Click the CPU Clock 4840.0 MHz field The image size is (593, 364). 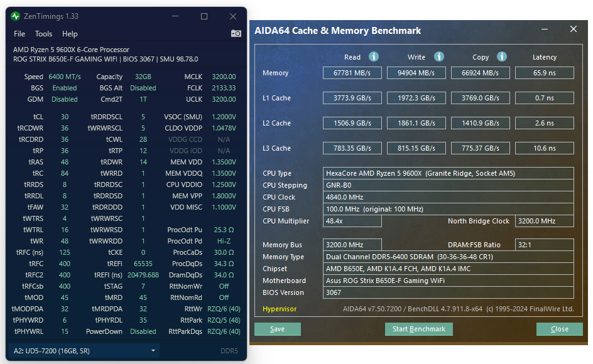[x=448, y=197]
